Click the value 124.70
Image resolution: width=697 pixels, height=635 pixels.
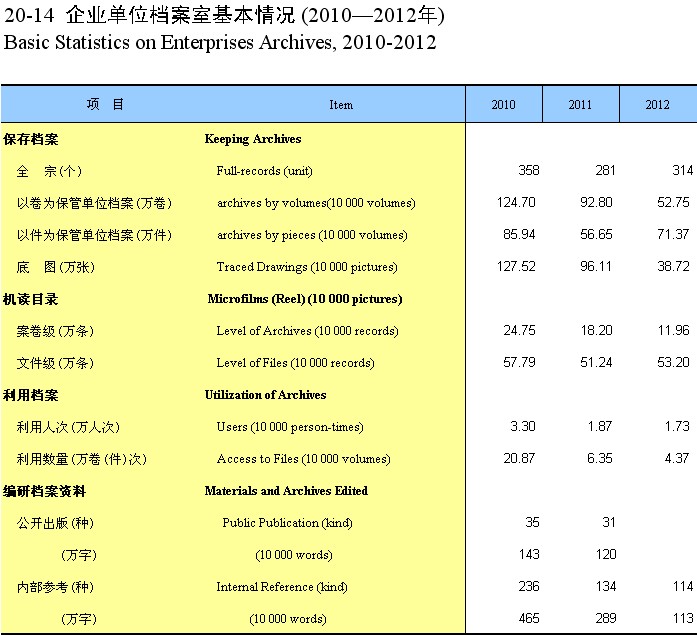(516, 202)
